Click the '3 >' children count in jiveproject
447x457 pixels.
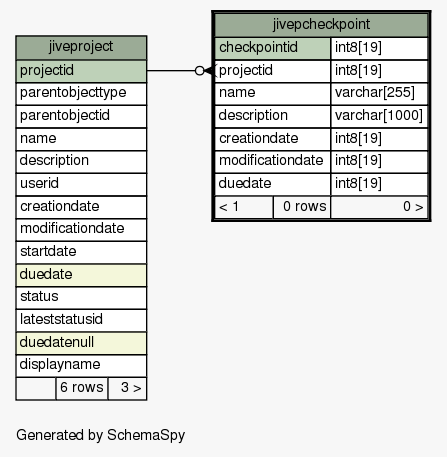pos(127,388)
